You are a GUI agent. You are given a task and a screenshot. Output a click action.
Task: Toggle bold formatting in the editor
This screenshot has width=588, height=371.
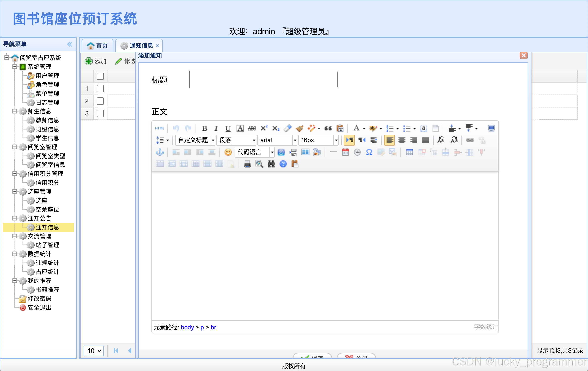(x=204, y=128)
